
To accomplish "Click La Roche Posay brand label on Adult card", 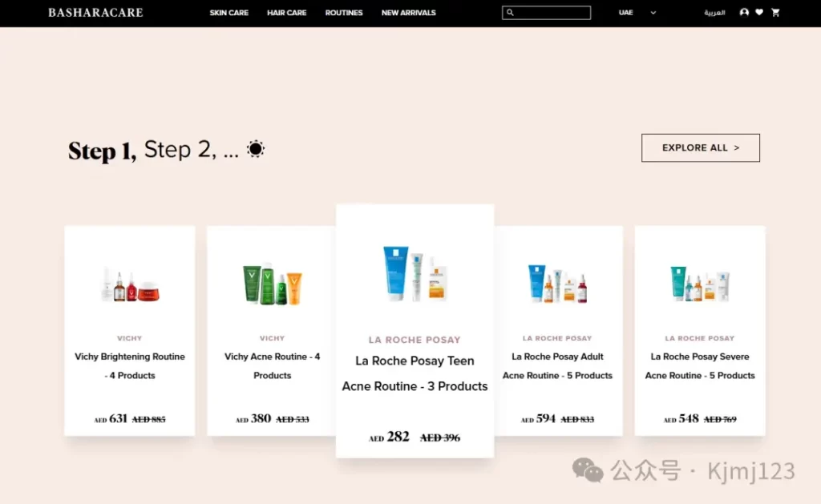I will click(557, 338).
